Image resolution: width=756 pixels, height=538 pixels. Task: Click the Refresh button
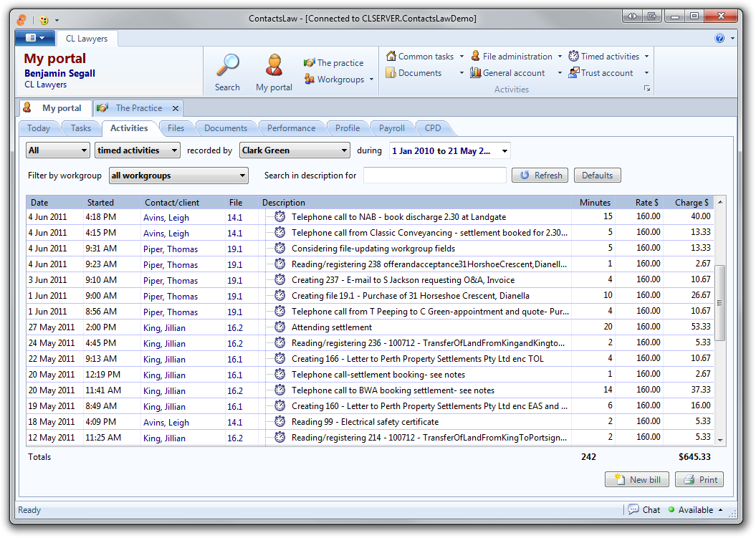[540, 176]
